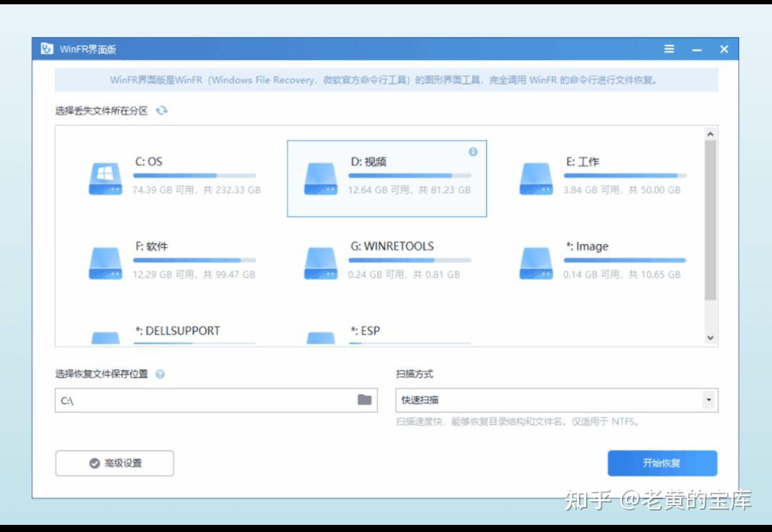This screenshot has height=532, width=772.
Task: Close the WinFR window
Action: [x=724, y=49]
